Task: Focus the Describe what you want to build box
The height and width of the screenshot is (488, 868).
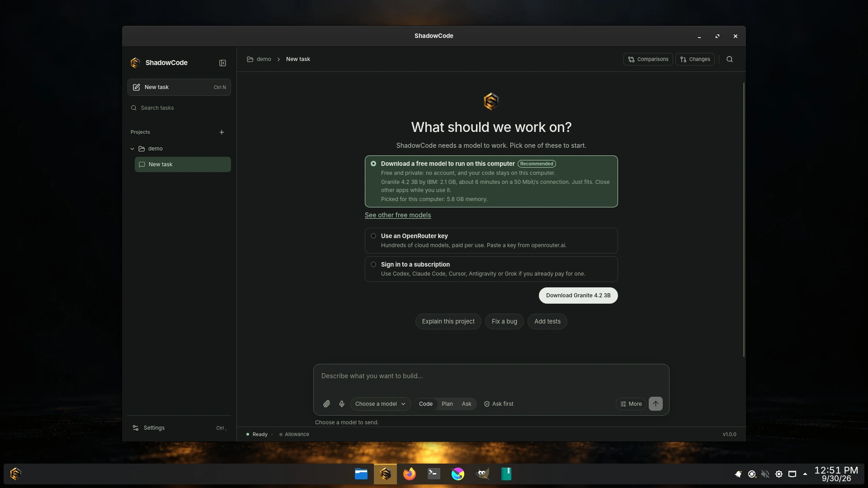Action: pos(491,376)
